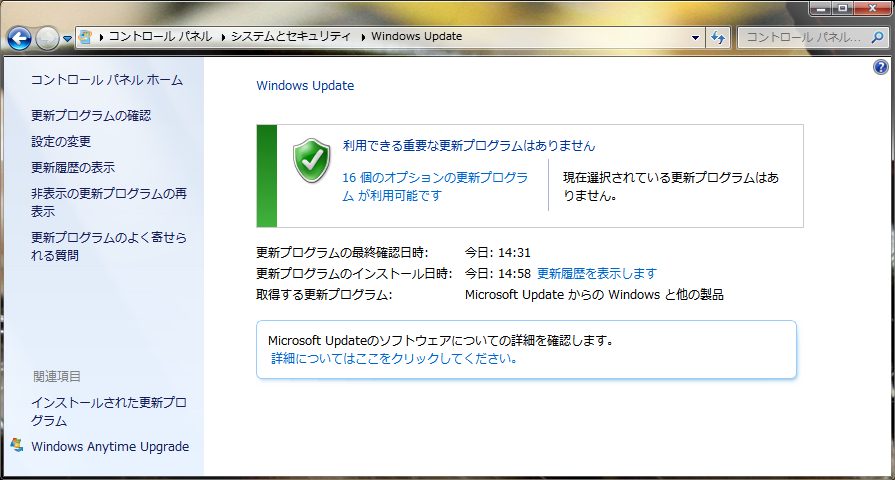895x480 pixels.
Task: Open インストールされた更新プログラム link
Action: 108,412
